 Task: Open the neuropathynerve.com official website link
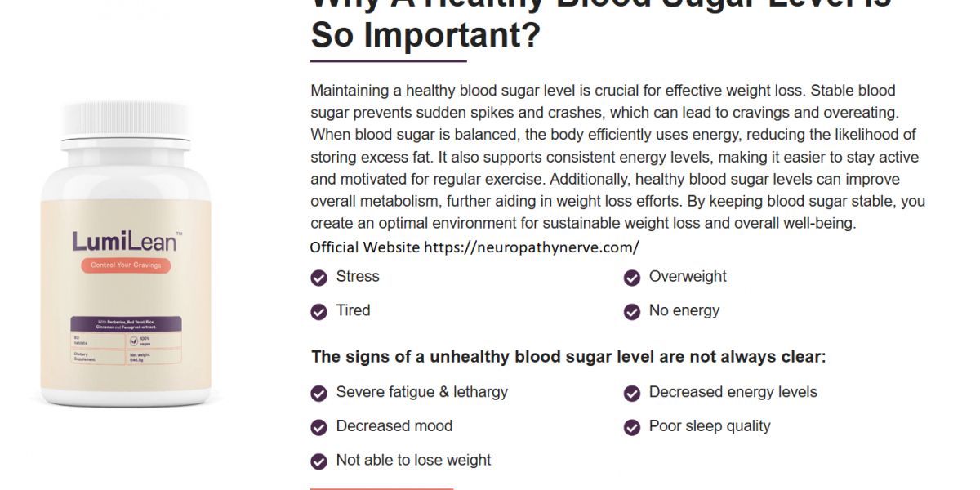(532, 247)
